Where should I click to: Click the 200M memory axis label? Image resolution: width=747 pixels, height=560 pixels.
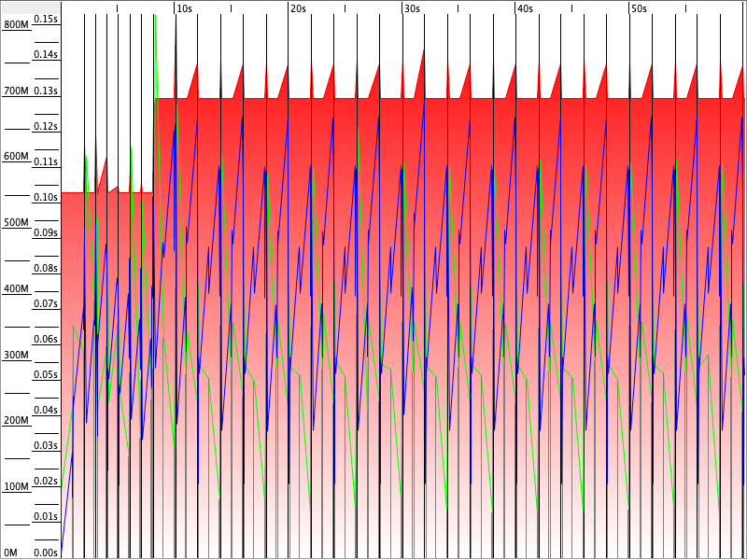click(17, 421)
